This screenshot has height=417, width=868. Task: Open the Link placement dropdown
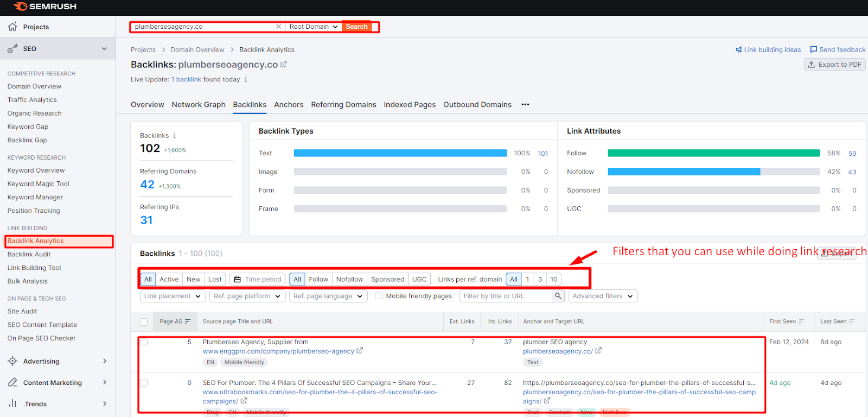(x=173, y=296)
